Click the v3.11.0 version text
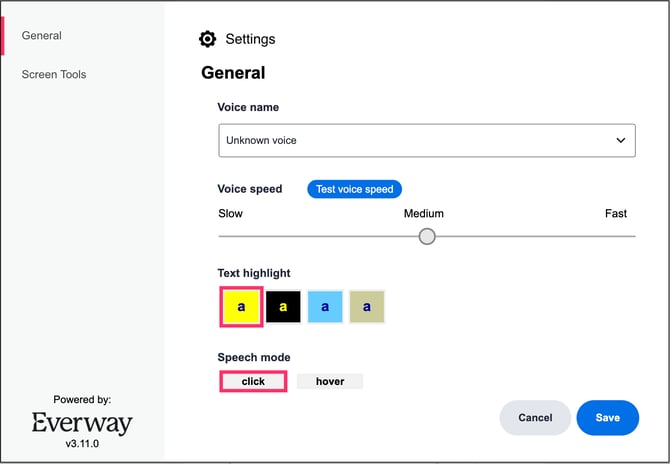Screen dimensions: 670x464 (82, 443)
